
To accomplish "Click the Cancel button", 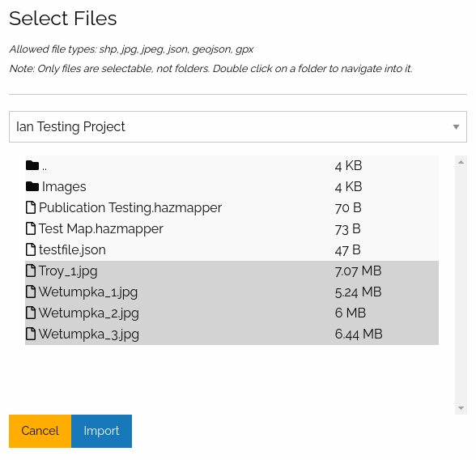I will point(40,431).
